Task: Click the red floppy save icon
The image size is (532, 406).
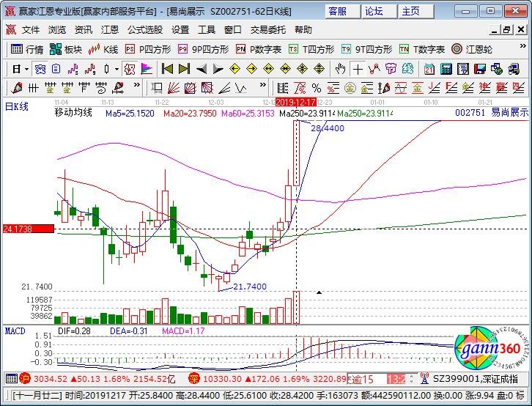Action: [x=480, y=70]
